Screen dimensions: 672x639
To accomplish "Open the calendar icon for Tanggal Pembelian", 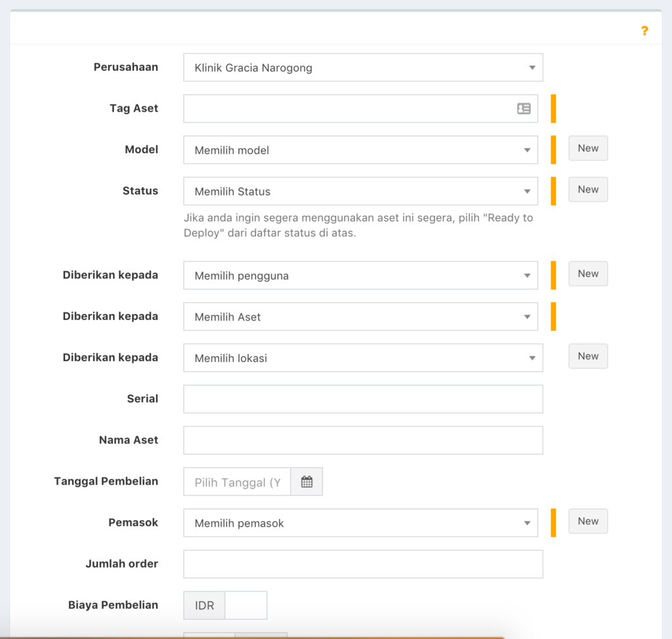I will coord(306,482).
